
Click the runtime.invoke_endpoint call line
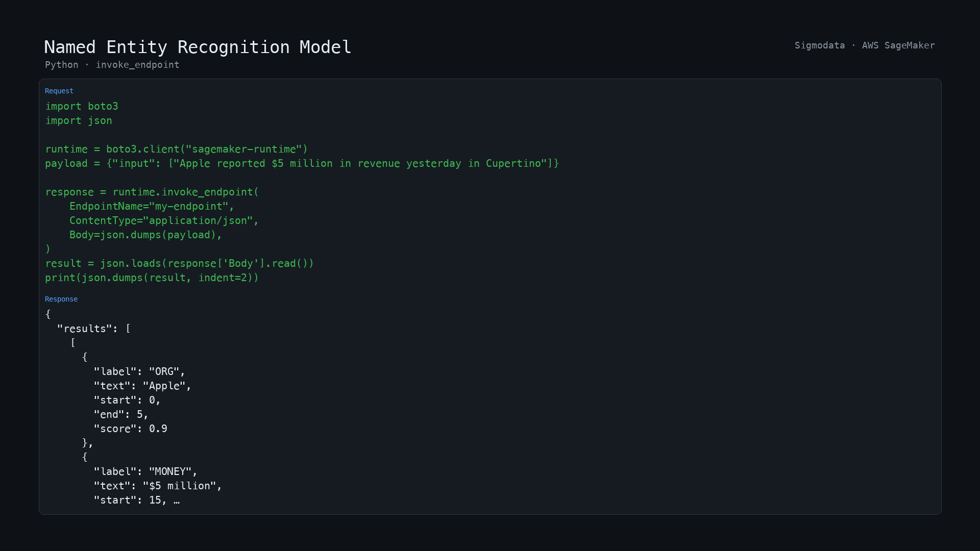[152, 192]
